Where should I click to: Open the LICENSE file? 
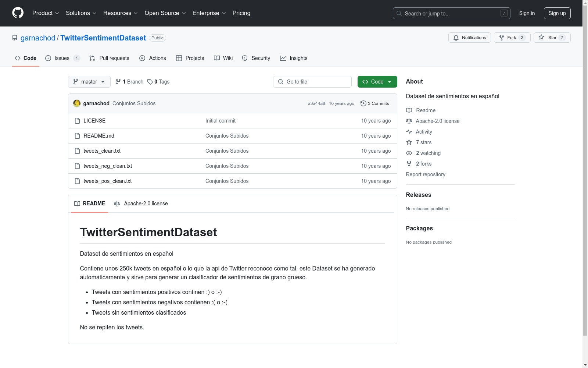click(x=94, y=121)
